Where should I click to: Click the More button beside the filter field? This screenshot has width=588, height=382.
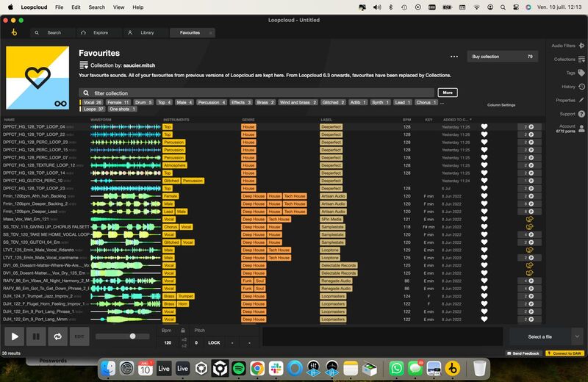[x=448, y=93]
